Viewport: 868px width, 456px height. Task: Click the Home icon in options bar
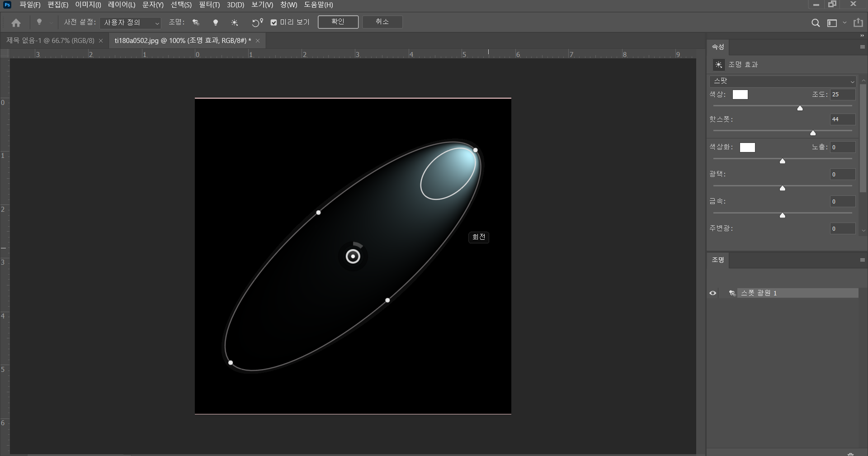tap(16, 23)
